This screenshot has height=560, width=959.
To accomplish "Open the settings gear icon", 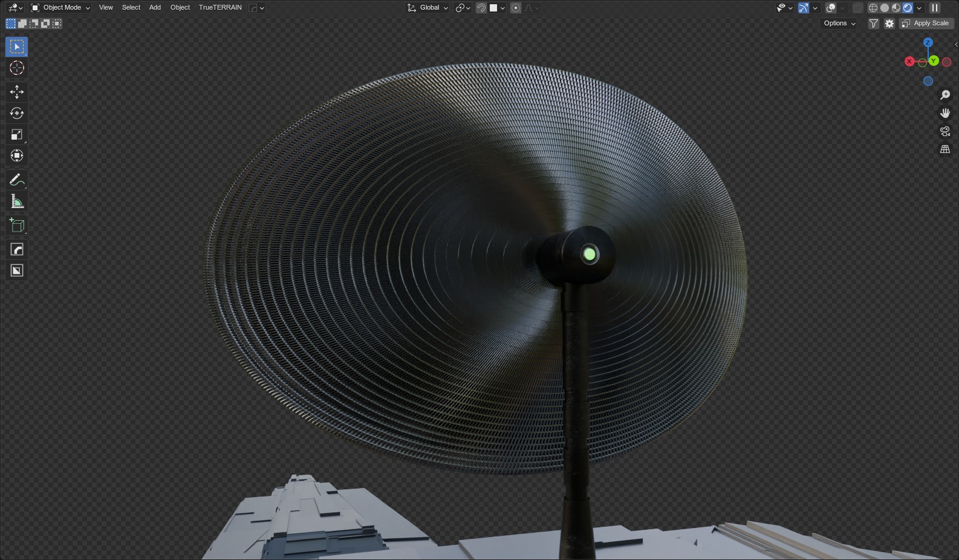I will click(889, 24).
